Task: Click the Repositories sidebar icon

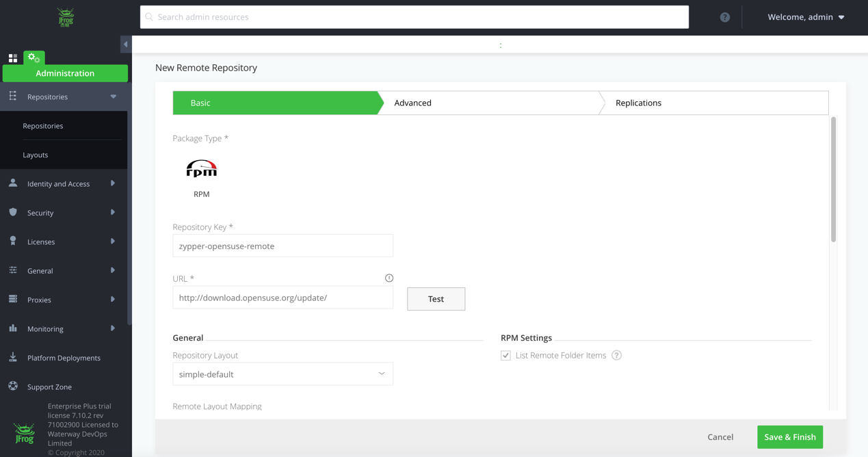Action: [x=13, y=96]
